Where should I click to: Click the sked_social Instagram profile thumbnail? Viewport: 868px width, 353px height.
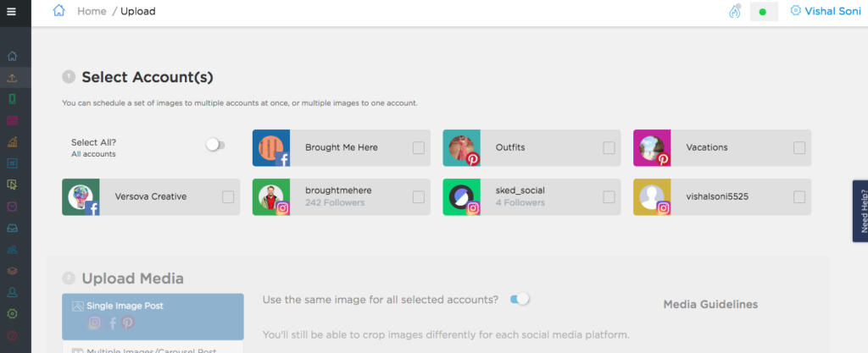(462, 197)
